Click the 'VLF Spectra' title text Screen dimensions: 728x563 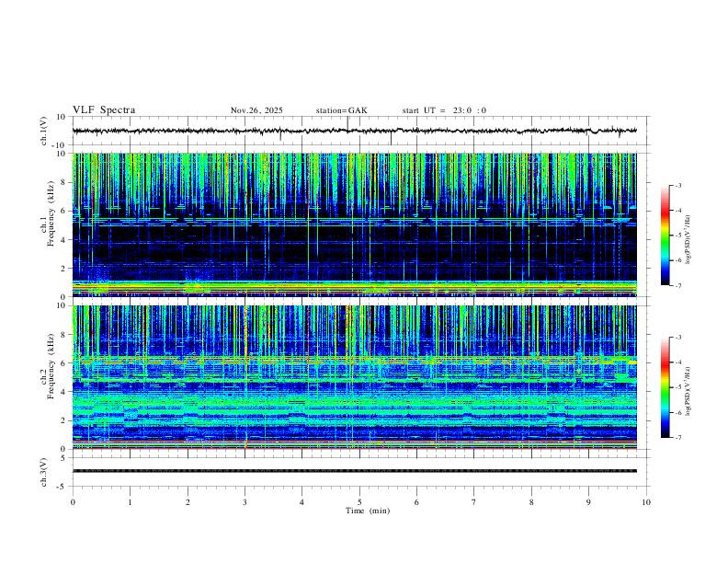point(104,110)
